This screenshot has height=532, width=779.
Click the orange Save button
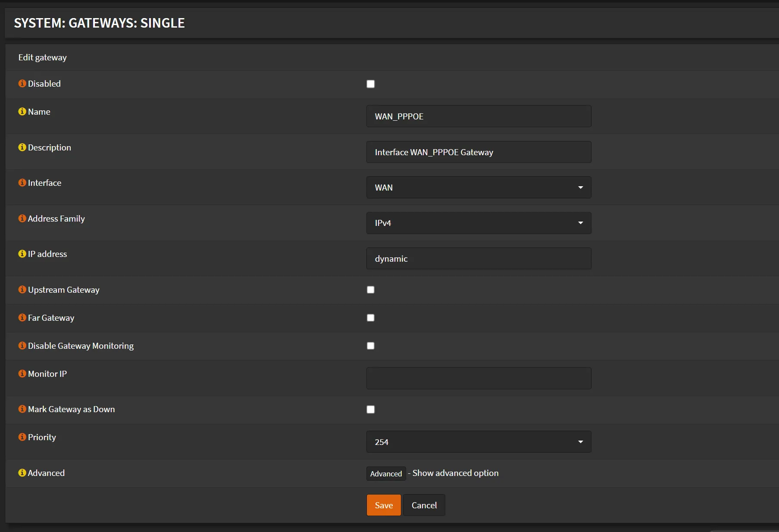click(x=384, y=505)
